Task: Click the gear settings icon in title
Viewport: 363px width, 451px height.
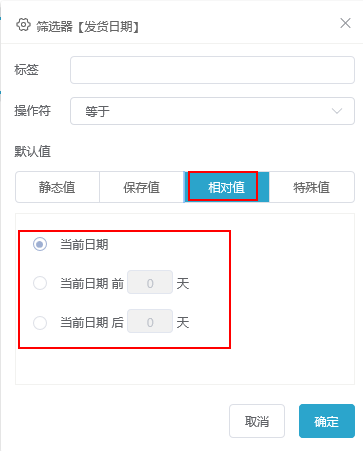Action: tap(23, 25)
